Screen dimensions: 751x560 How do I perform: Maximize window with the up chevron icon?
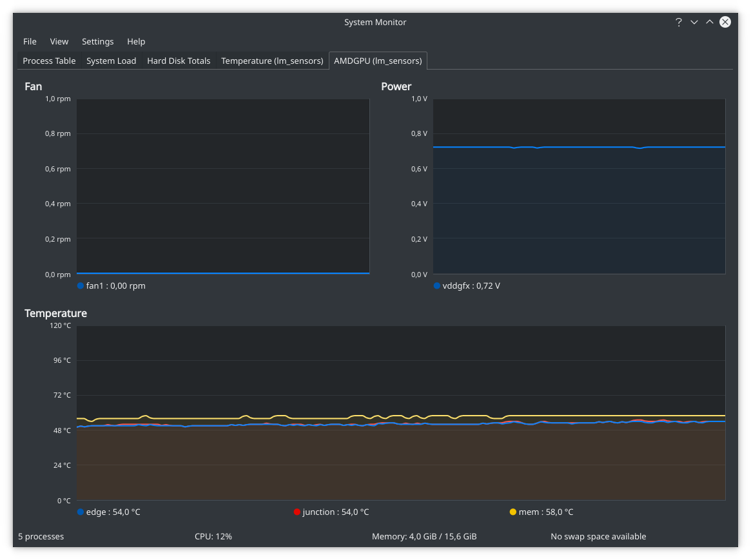(x=709, y=22)
